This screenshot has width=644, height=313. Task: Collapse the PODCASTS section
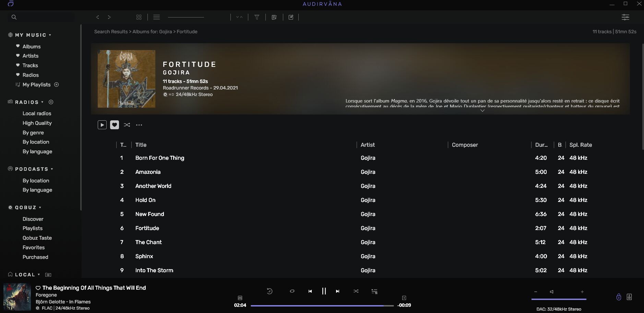click(52, 169)
